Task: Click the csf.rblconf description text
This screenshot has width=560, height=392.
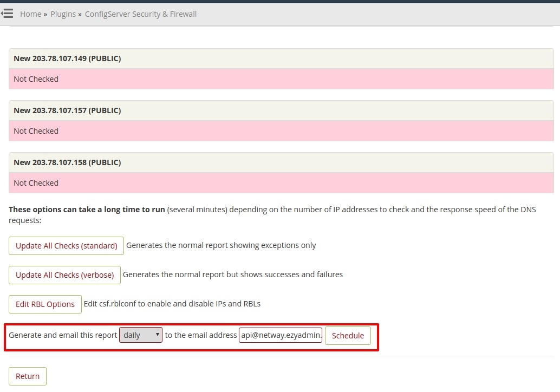Action: (x=172, y=304)
